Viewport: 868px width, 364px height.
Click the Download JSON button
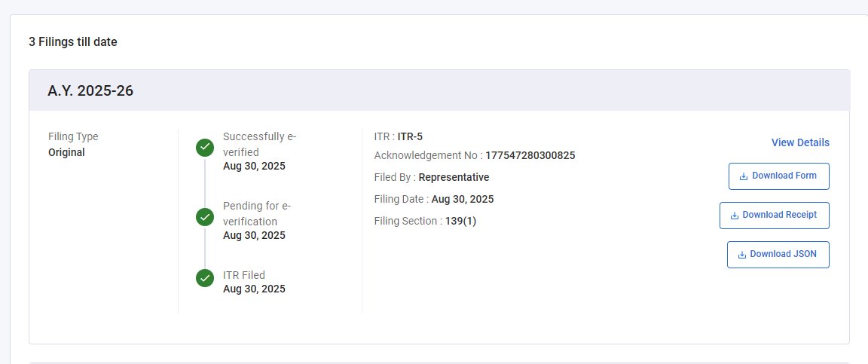coord(778,254)
